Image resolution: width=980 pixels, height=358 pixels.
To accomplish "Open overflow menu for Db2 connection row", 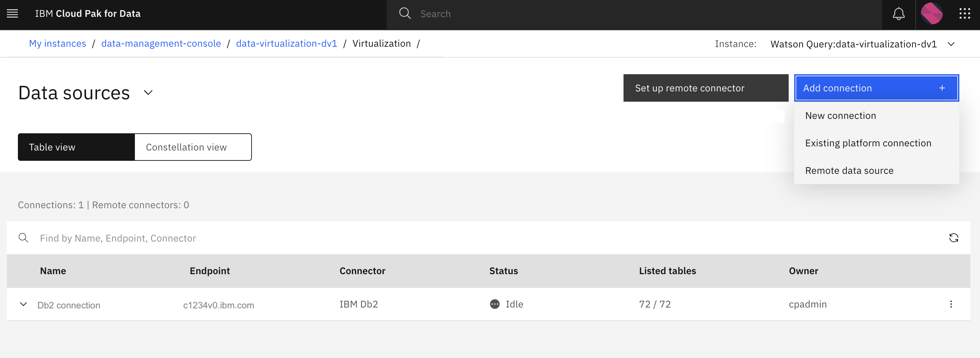I will [x=951, y=304].
